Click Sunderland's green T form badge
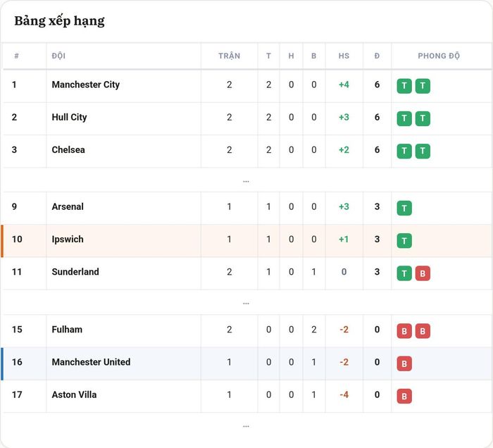Viewport: 493px width, 448px height. click(x=404, y=273)
